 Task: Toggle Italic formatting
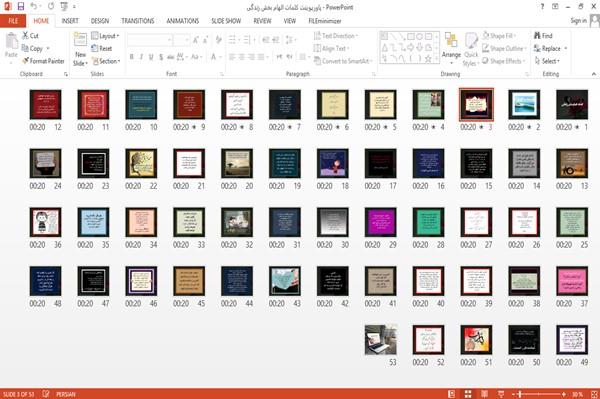pyautogui.click(x=141, y=57)
